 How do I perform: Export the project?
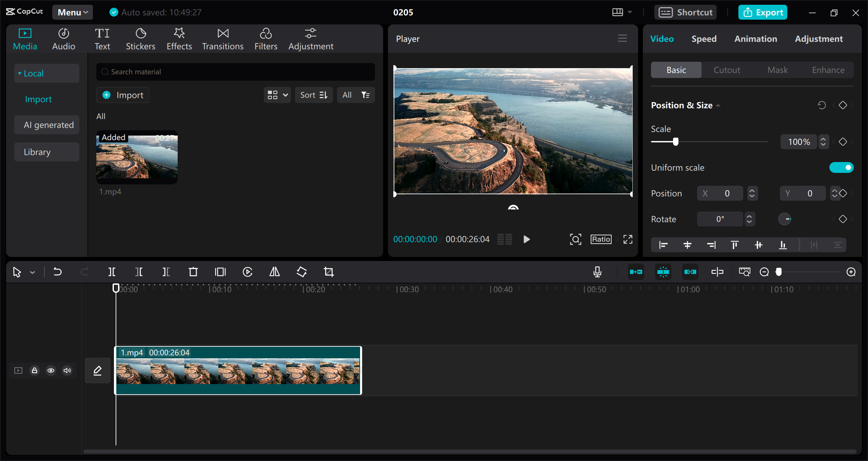point(762,12)
